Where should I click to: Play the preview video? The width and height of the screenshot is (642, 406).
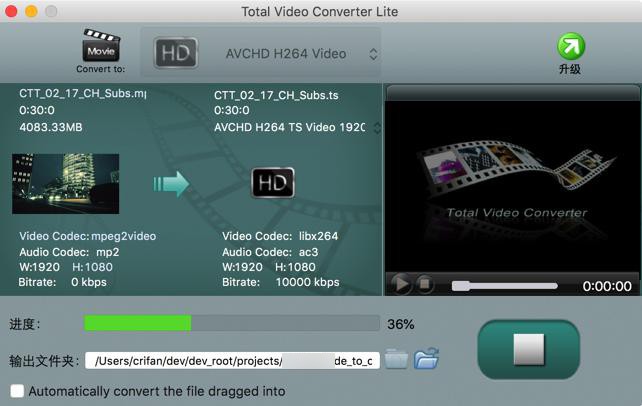pos(400,284)
